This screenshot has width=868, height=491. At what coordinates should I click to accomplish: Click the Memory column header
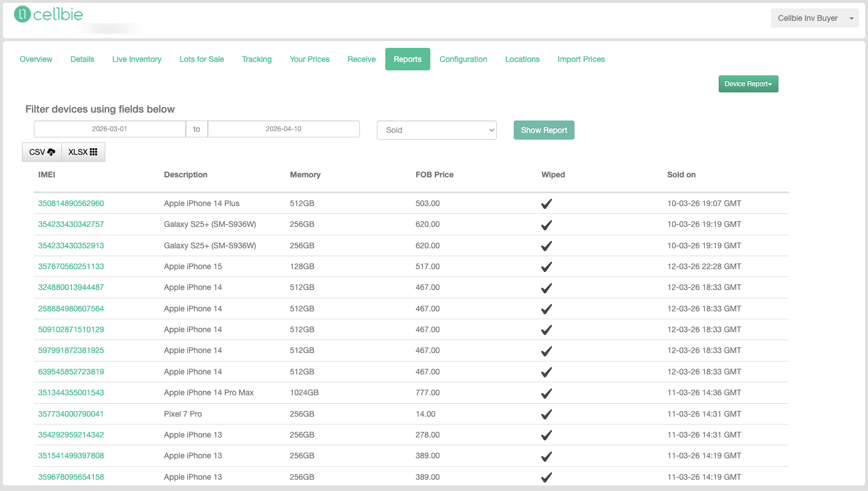click(x=305, y=175)
